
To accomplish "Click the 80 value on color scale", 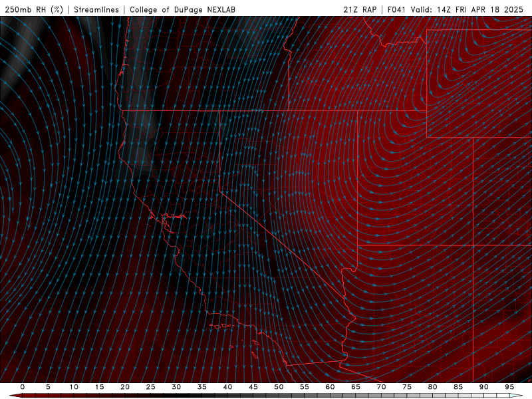I will [x=432, y=387].
